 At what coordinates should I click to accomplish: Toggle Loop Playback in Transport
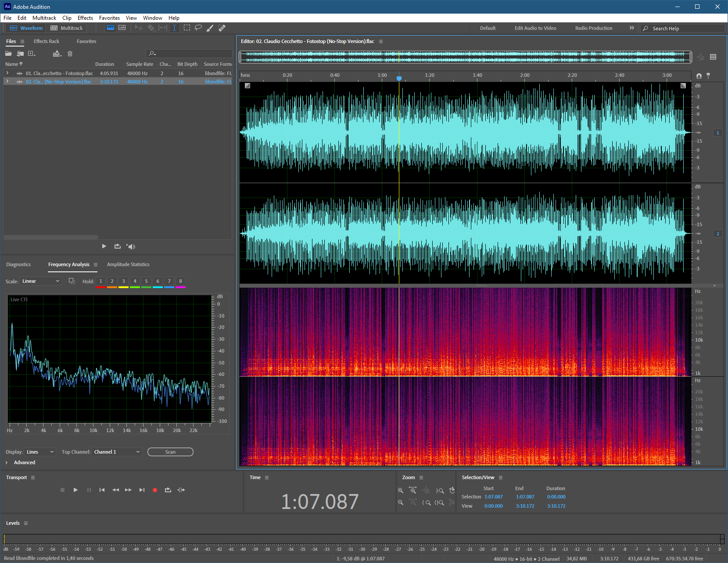click(168, 490)
